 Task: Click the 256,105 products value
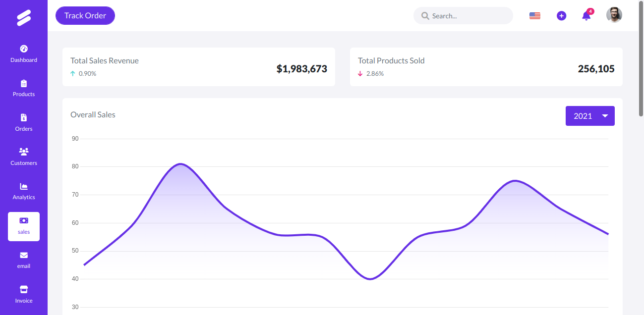[596, 69]
